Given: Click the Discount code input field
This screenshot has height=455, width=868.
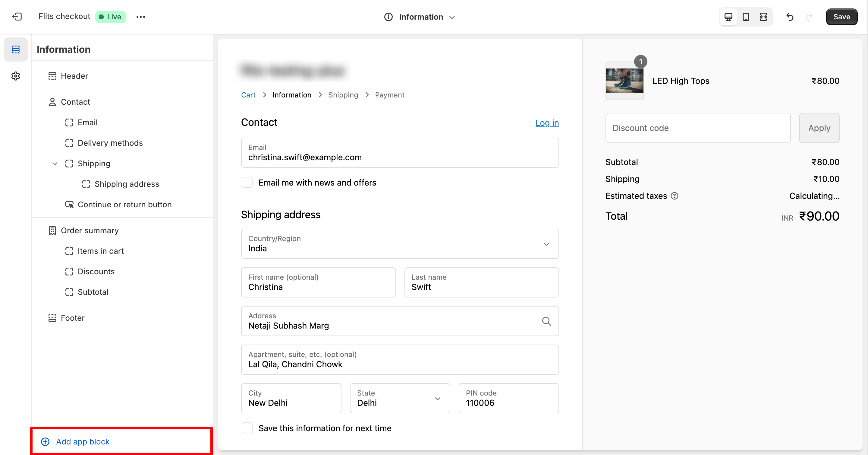Looking at the screenshot, I should pyautogui.click(x=697, y=128).
